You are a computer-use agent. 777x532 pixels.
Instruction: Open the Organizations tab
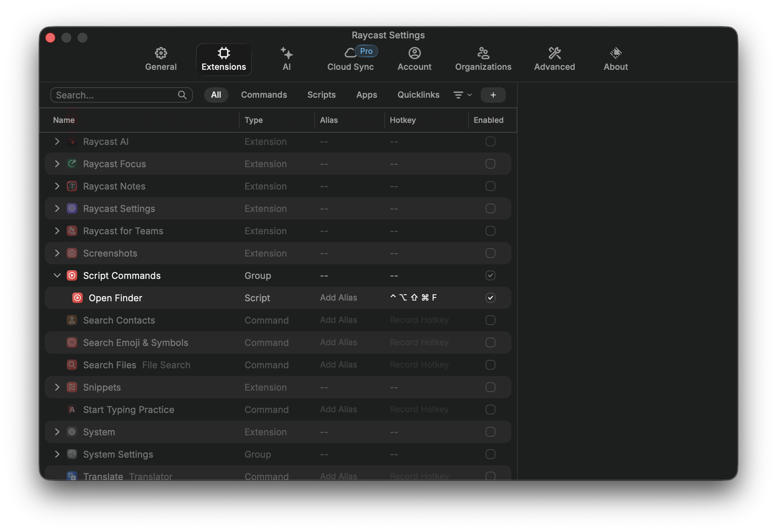(x=483, y=59)
